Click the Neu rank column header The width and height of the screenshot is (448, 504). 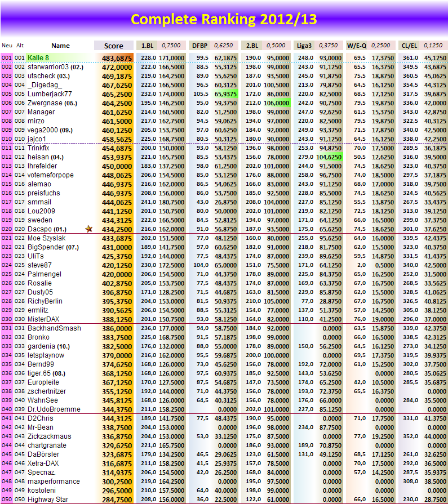(7, 46)
